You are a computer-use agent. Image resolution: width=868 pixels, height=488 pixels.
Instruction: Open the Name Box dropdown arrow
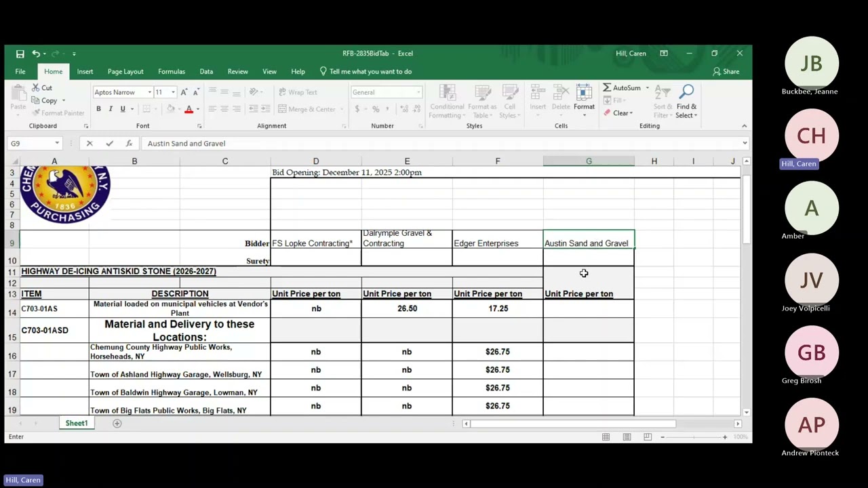tap(57, 144)
